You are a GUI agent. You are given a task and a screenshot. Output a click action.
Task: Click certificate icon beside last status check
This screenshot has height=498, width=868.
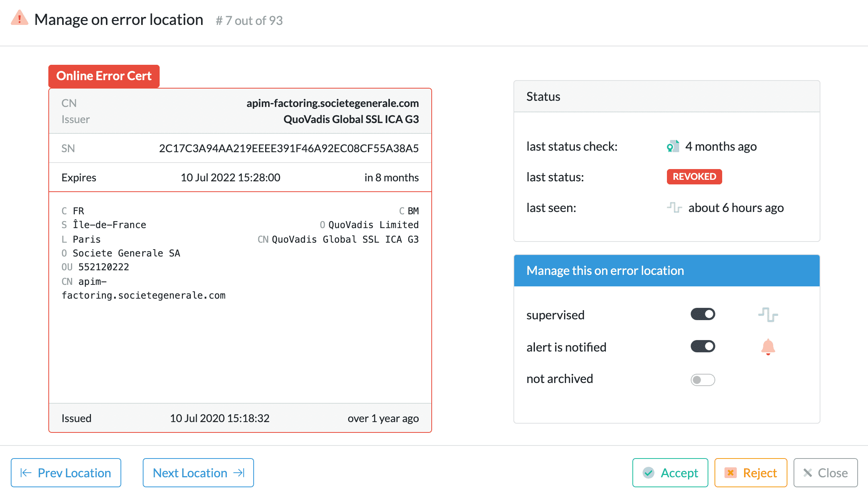coord(673,146)
